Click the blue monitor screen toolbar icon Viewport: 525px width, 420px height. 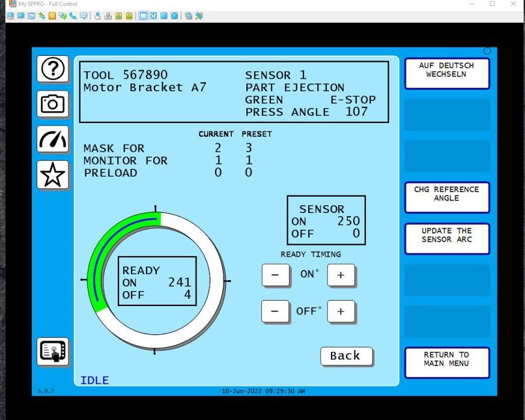tap(21, 16)
